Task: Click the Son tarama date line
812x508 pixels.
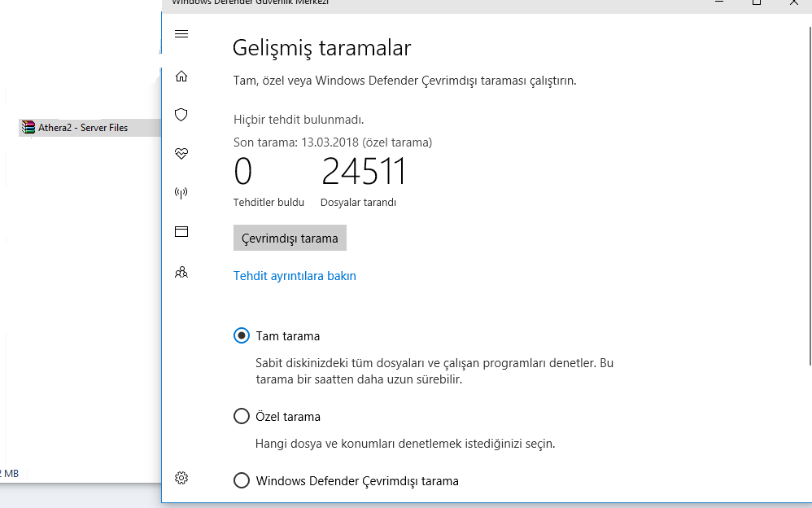Action: [x=333, y=142]
